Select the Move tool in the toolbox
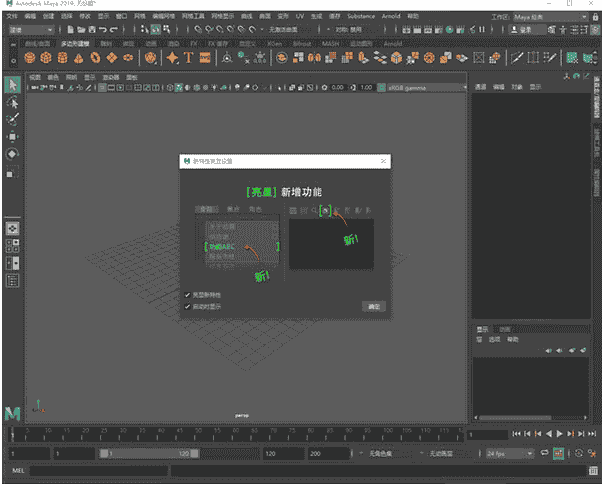Image resolution: width=602 pixels, height=484 pixels. coord(12,137)
